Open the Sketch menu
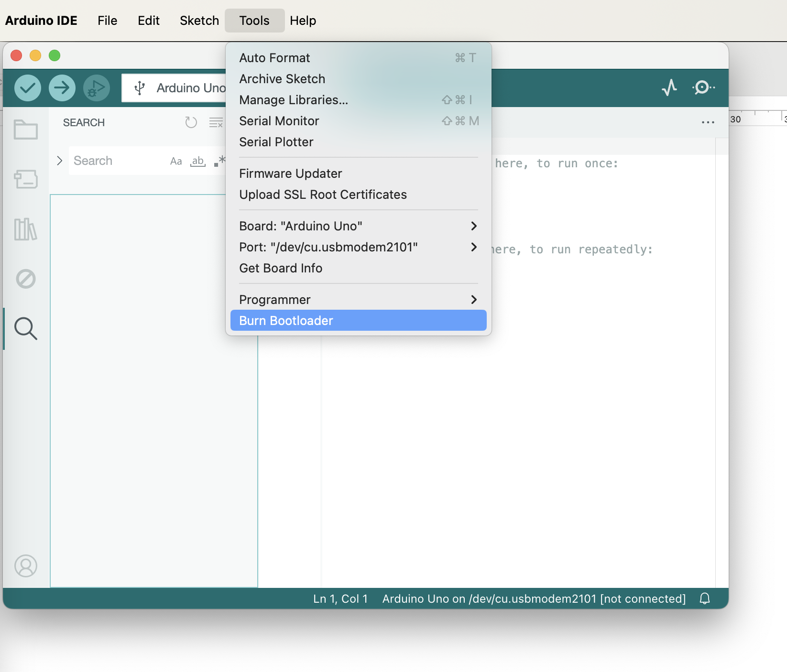The height and width of the screenshot is (672, 787). 199,21
